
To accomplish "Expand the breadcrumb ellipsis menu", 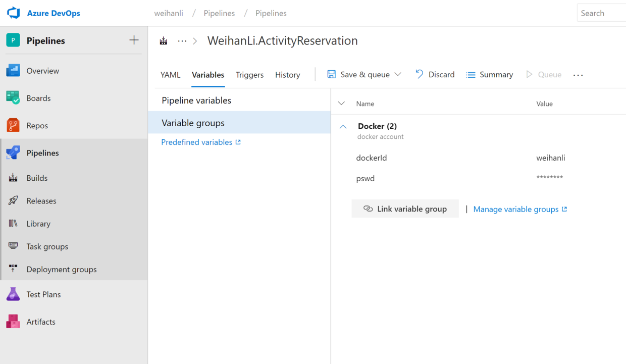I will pos(182,41).
